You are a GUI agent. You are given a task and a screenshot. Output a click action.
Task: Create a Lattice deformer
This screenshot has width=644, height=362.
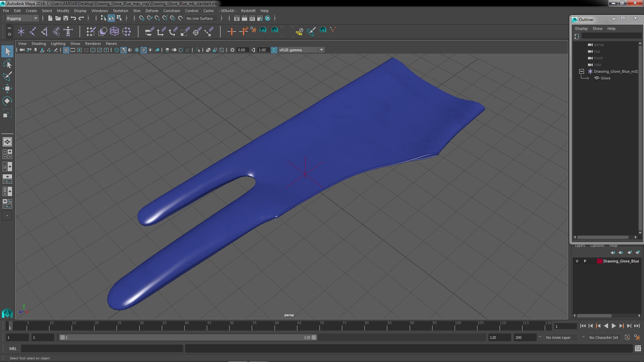coord(114,32)
